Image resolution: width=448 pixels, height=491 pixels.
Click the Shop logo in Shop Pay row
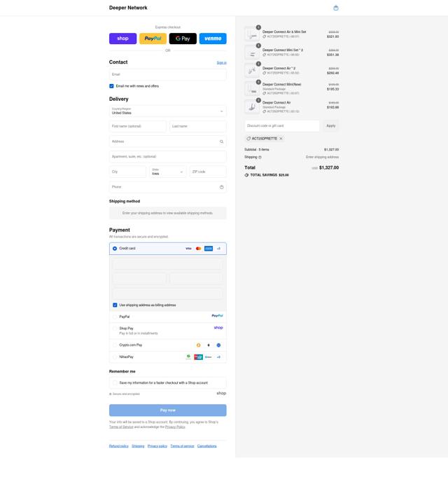pyautogui.click(x=218, y=328)
